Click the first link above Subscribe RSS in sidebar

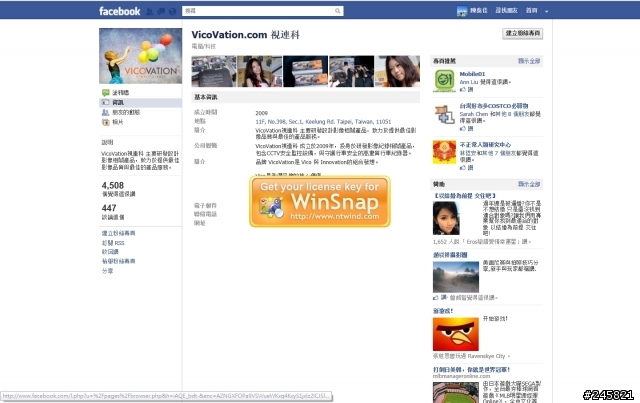118,233
